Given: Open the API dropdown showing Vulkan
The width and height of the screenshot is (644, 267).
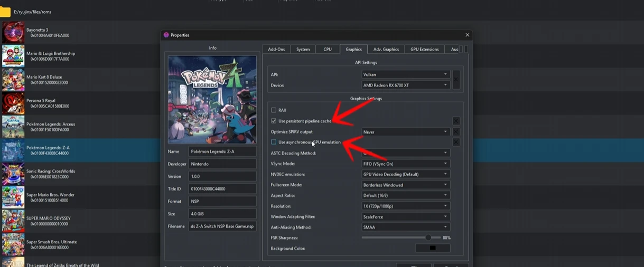Looking at the screenshot, I should point(405,74).
